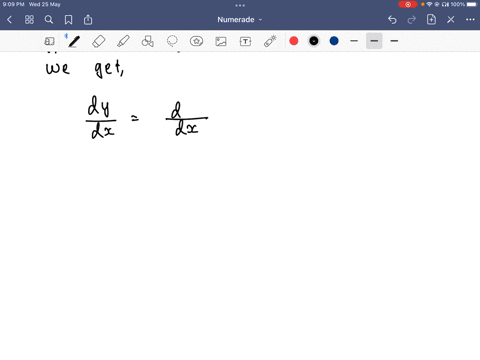Select the Lasso selection tool
The width and height of the screenshot is (480, 360).
coord(172,41)
